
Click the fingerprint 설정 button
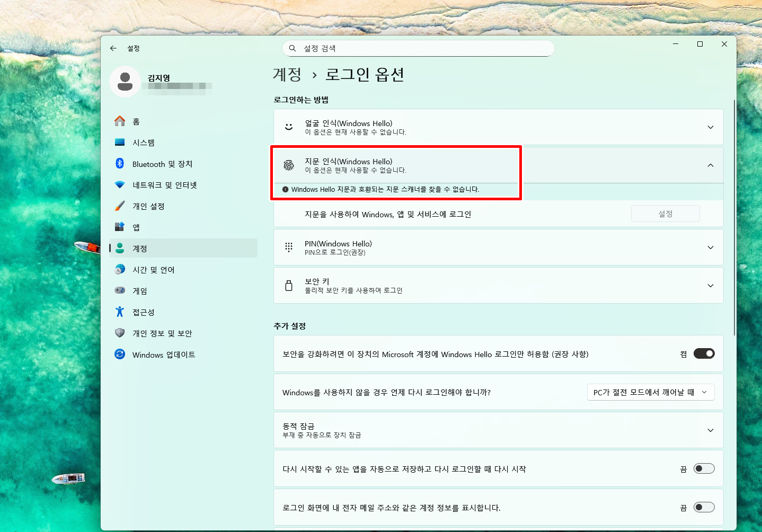666,214
